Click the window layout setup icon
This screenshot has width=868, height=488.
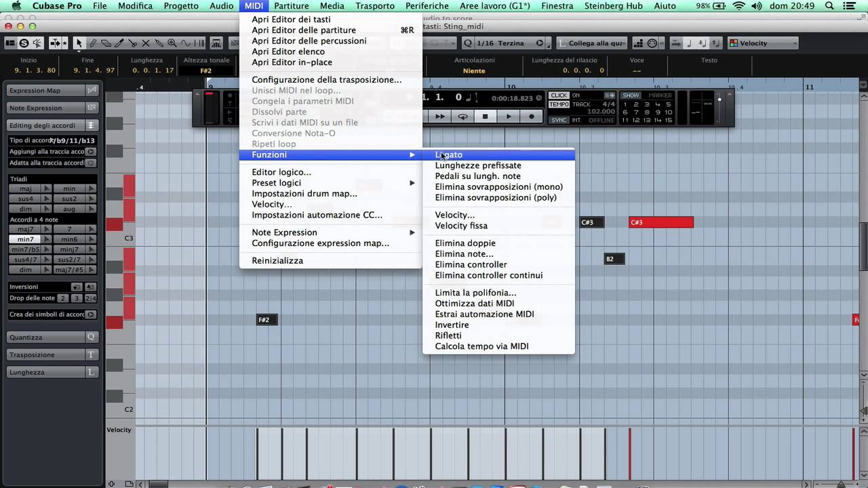click(x=9, y=43)
